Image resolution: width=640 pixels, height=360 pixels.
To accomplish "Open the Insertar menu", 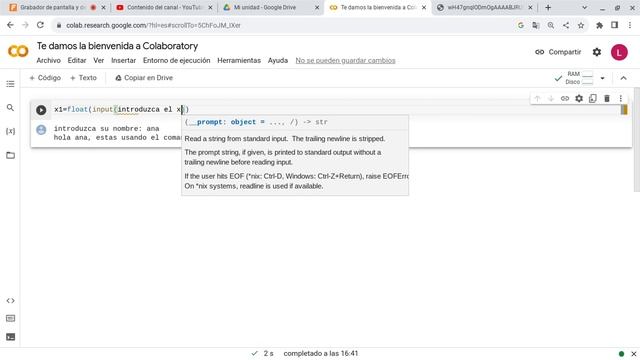I will [x=123, y=60].
